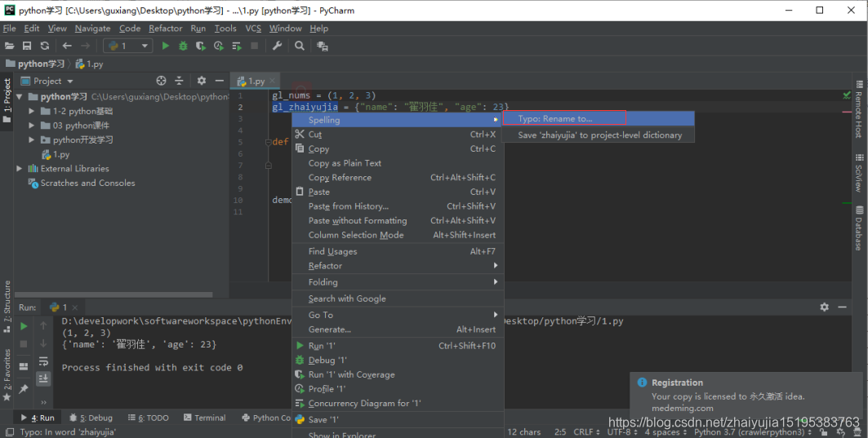The width and height of the screenshot is (868, 438).
Task: Choose Save 'zhaiyujia' to project-level dictionary
Action: [x=598, y=135]
